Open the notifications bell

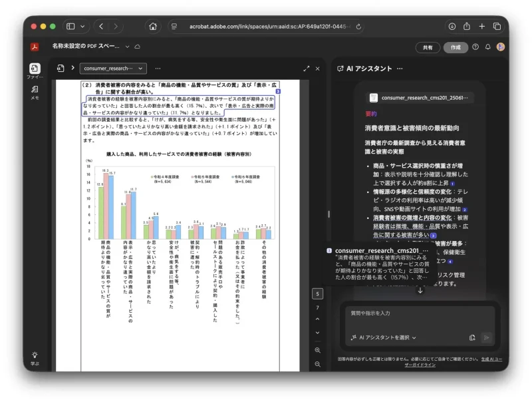click(487, 47)
